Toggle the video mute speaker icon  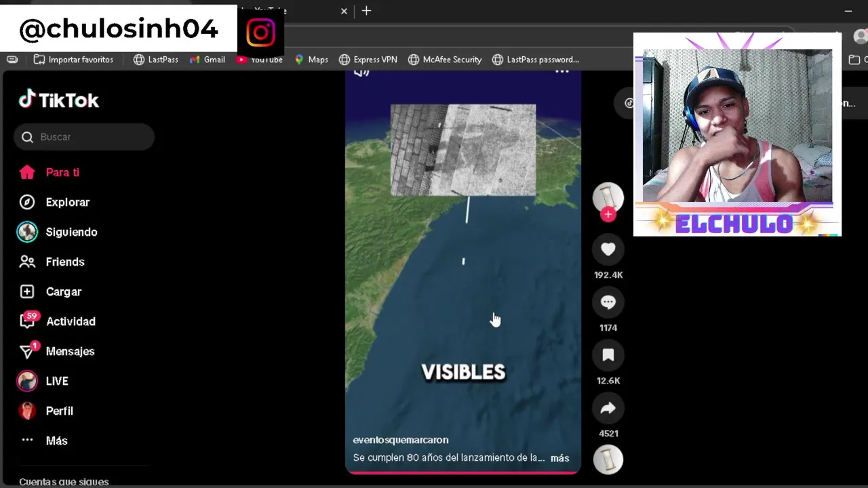click(361, 72)
